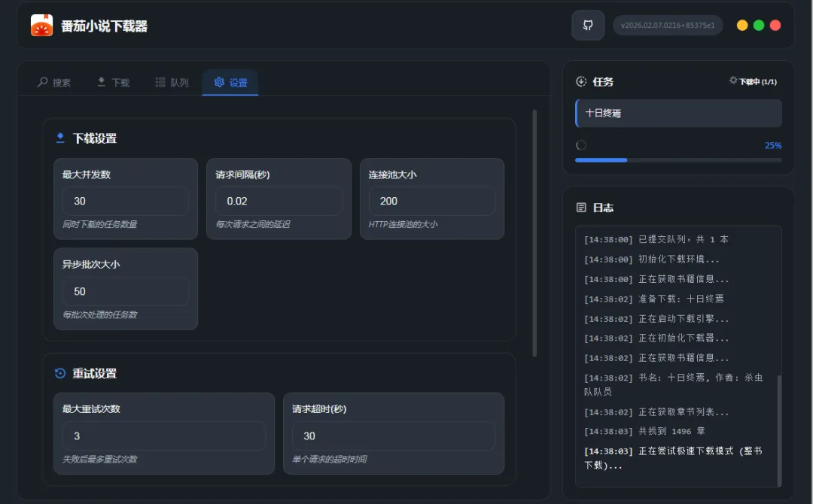Click log entry 书名: 十日终焉

tap(674, 384)
